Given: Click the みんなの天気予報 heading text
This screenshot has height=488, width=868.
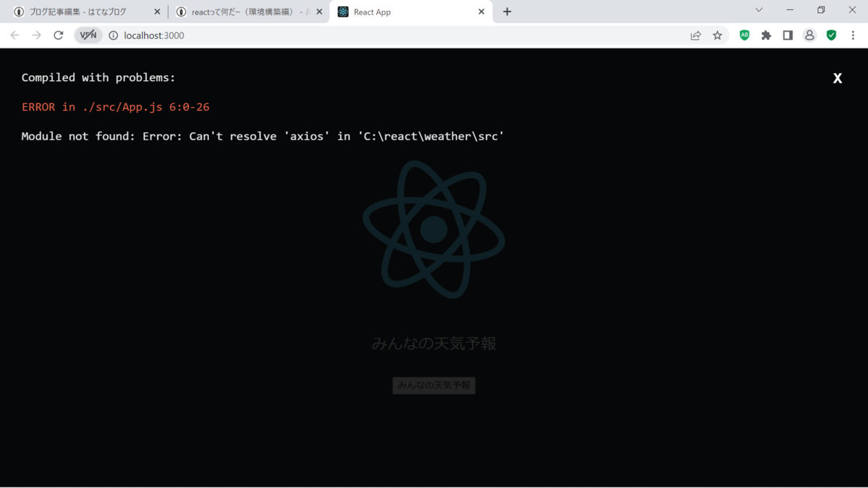Looking at the screenshot, I should (x=434, y=343).
